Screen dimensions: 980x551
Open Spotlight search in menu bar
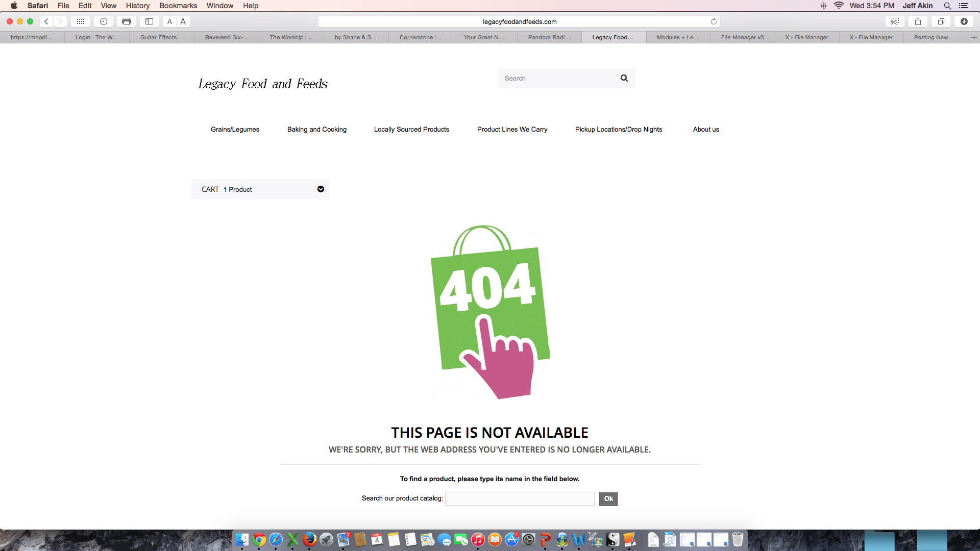pos(947,6)
